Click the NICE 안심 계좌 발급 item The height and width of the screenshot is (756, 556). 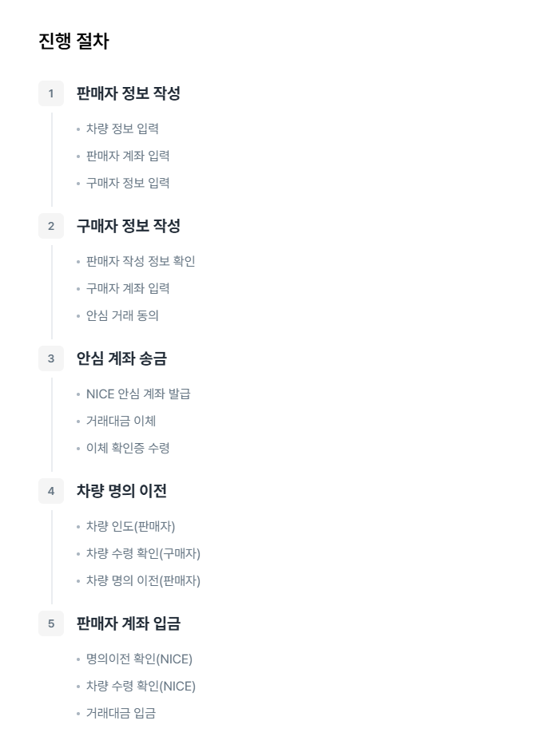tap(138, 394)
